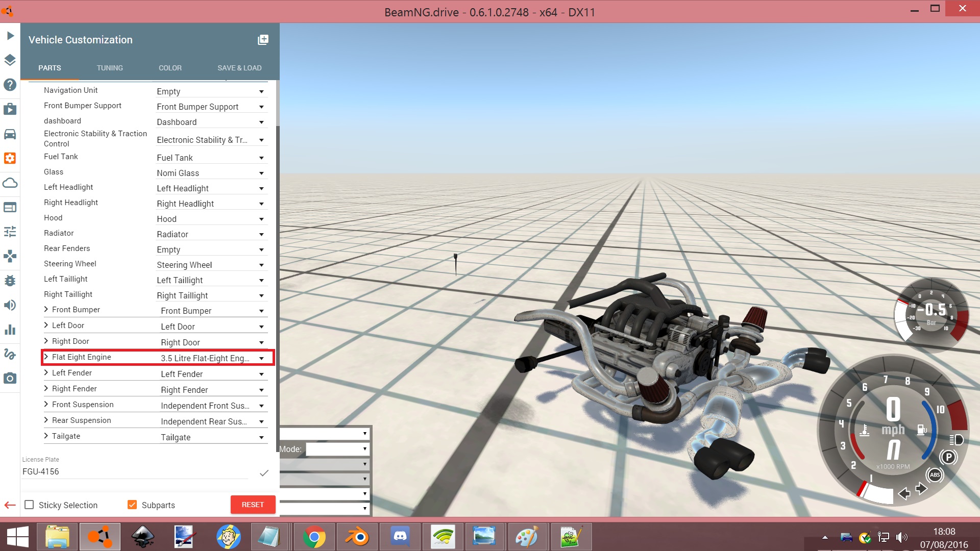Viewport: 980px width, 551px height.
Task: Expand the Left Fender subparts
Action: (46, 372)
